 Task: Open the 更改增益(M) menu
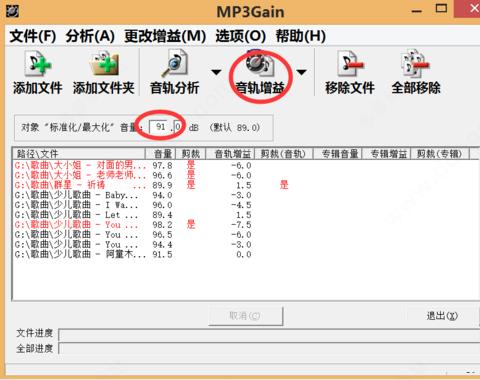click(x=165, y=36)
